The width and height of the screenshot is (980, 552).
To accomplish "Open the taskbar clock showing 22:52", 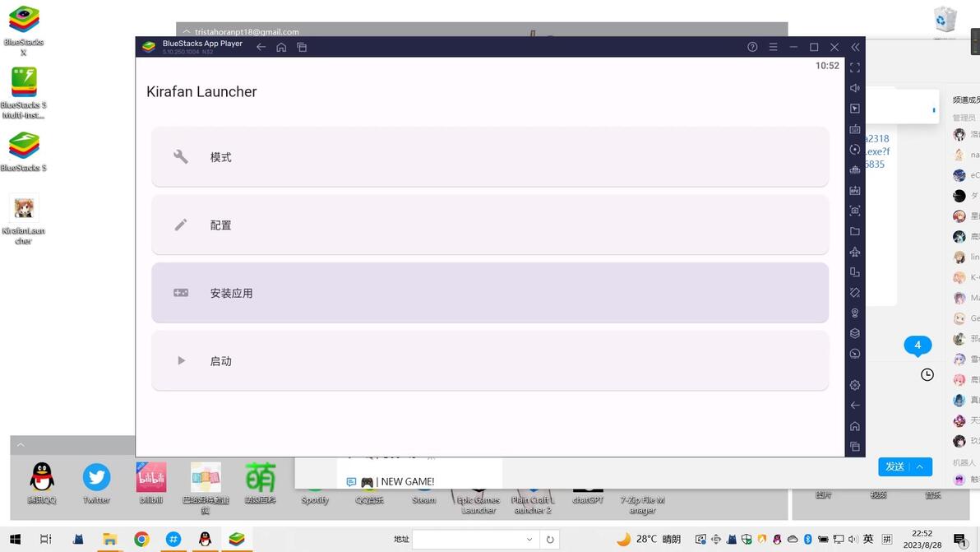I will 922,539.
